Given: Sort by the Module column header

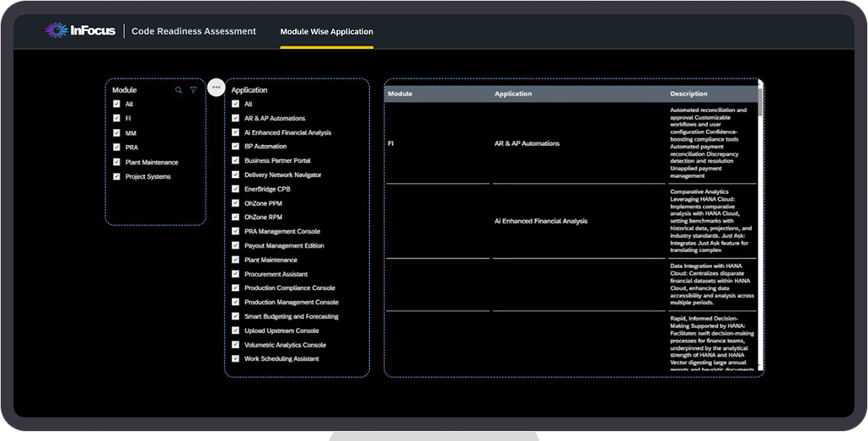Looking at the screenshot, I should tap(400, 94).
